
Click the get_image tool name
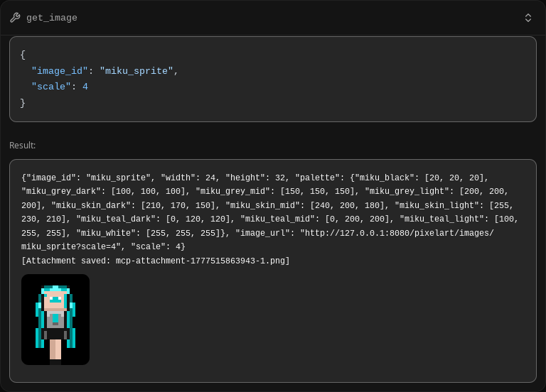52,18
